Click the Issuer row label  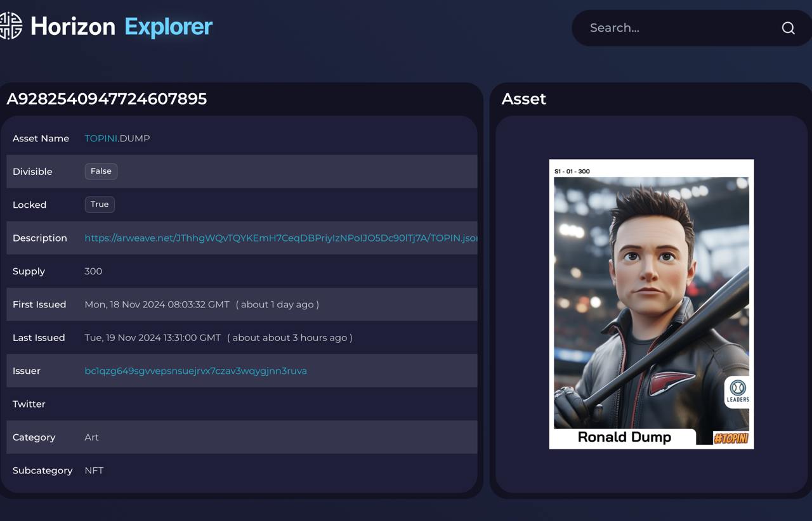[27, 371]
